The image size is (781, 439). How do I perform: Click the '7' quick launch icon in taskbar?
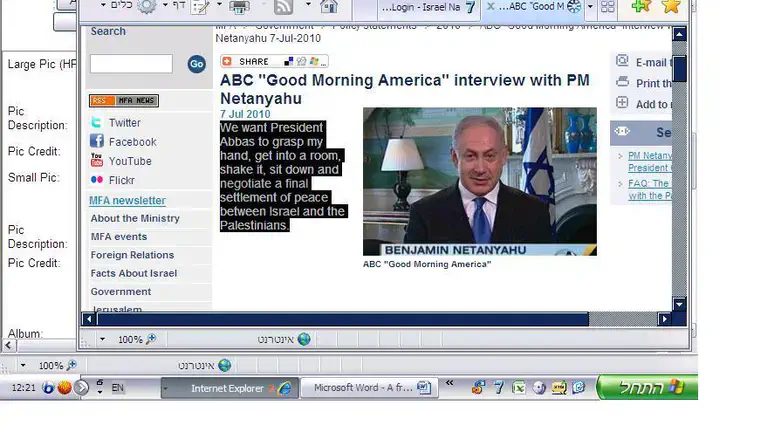(499, 388)
